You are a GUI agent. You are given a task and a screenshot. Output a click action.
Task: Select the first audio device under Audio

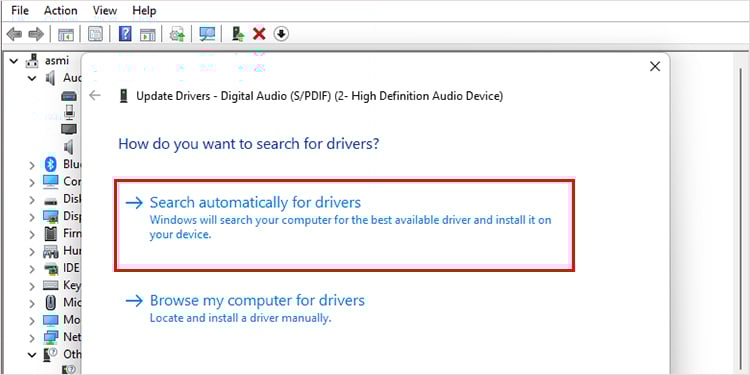point(69,95)
